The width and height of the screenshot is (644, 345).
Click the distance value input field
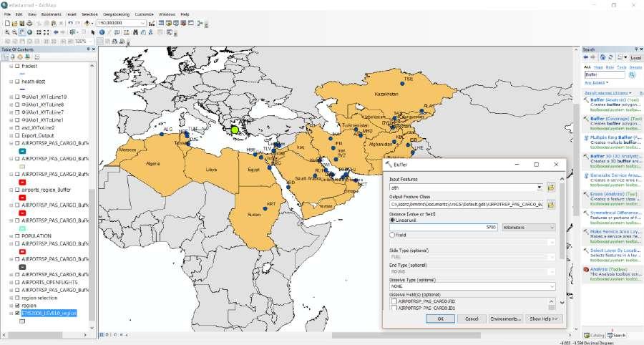pyautogui.click(x=444, y=227)
